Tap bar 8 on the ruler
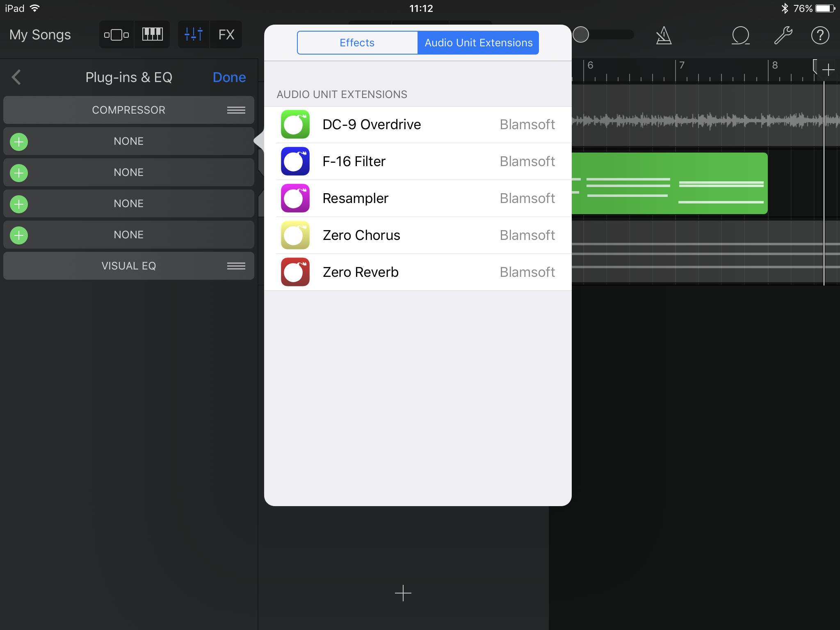 point(775,65)
